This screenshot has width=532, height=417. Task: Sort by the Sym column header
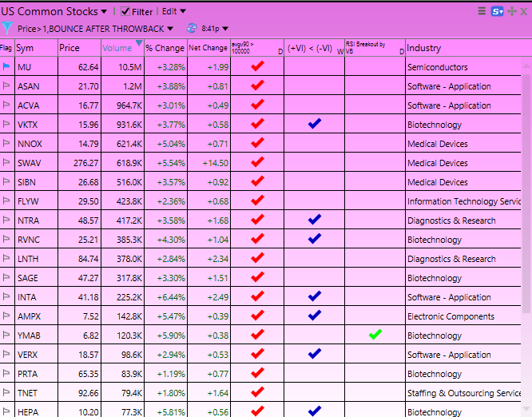[36, 48]
